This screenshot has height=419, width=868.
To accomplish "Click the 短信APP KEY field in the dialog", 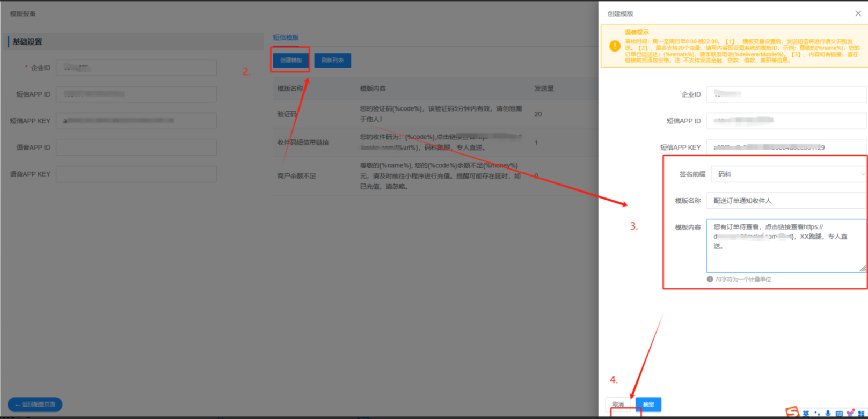I will [786, 147].
